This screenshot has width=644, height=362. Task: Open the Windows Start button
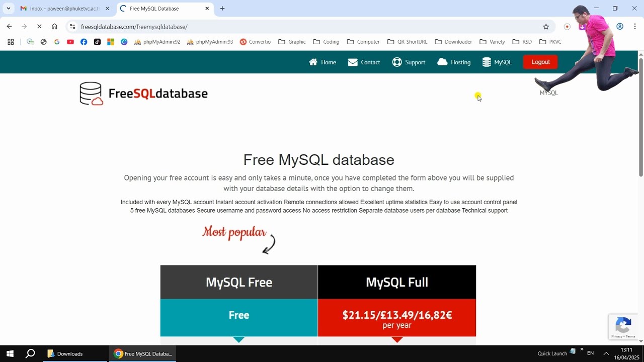(10, 353)
